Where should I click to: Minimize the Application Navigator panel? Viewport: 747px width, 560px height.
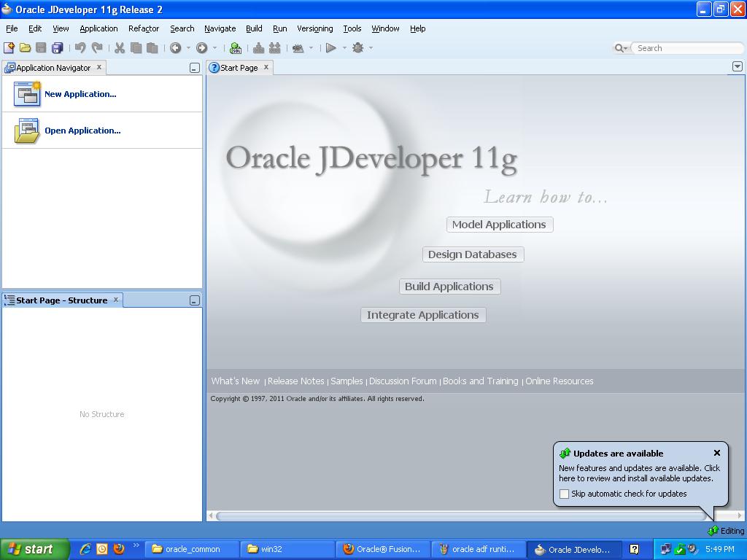194,68
